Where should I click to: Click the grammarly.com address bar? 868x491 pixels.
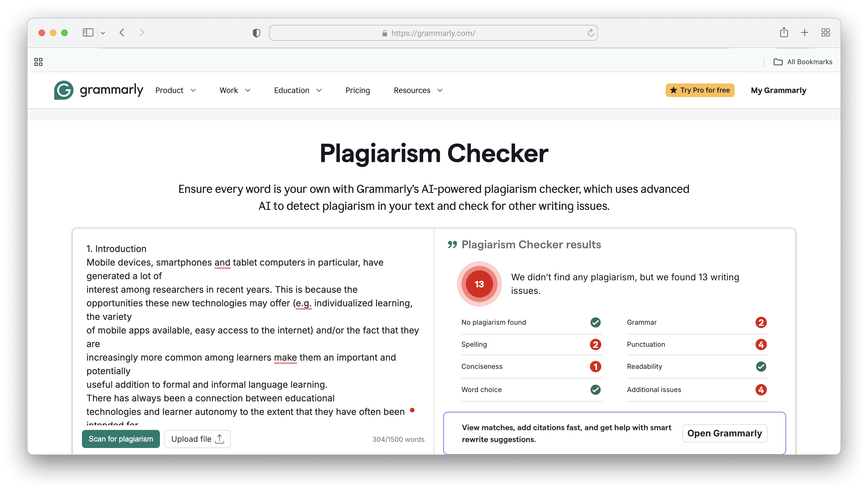(433, 33)
